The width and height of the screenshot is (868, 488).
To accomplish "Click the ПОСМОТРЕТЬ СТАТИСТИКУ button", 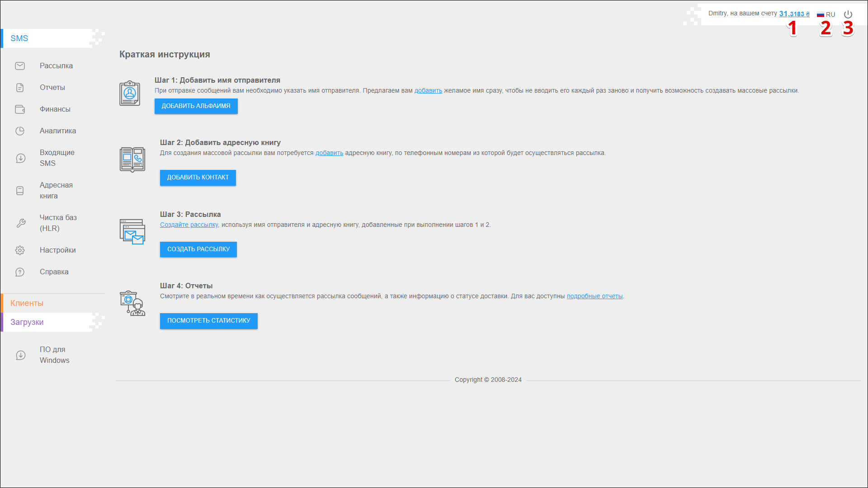I will (208, 321).
